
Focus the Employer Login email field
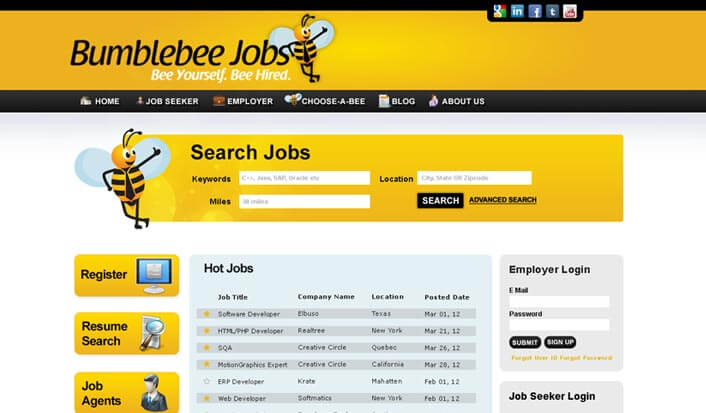pyautogui.click(x=559, y=301)
